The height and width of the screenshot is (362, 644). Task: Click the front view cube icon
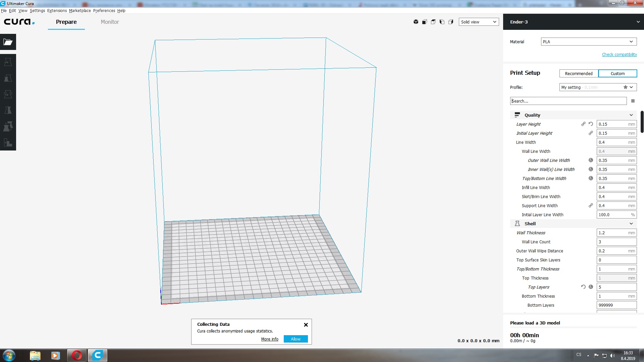tap(425, 22)
